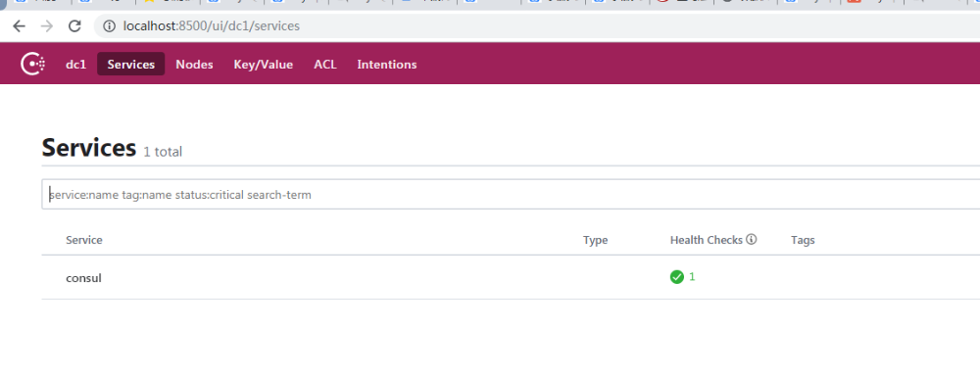980x375 pixels.
Task: Click the Tags column header
Action: click(x=803, y=240)
